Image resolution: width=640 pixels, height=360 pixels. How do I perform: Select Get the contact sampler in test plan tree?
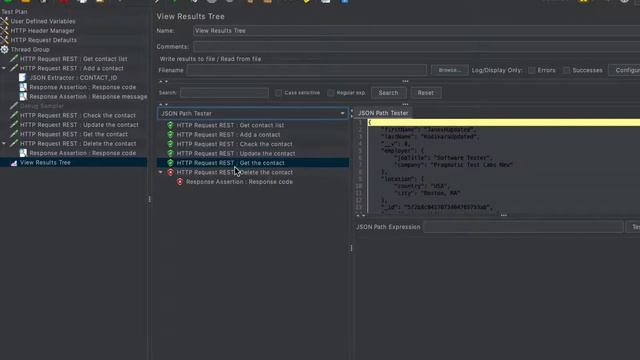click(73, 134)
